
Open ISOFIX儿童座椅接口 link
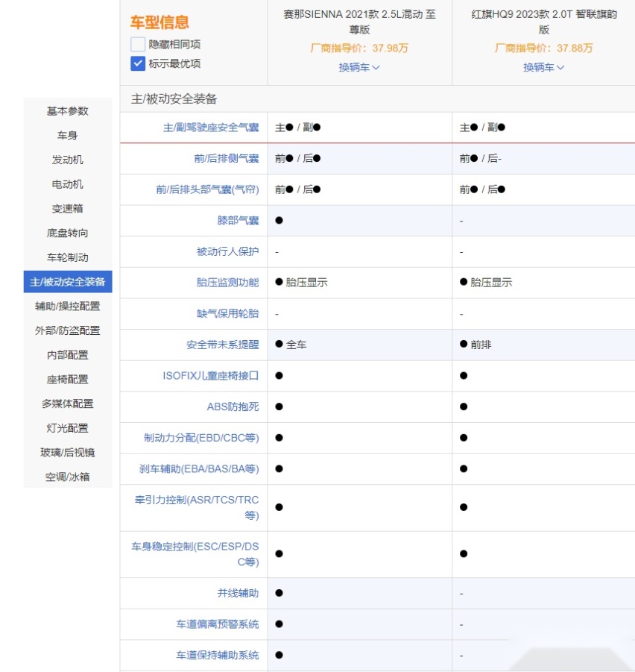coord(211,376)
